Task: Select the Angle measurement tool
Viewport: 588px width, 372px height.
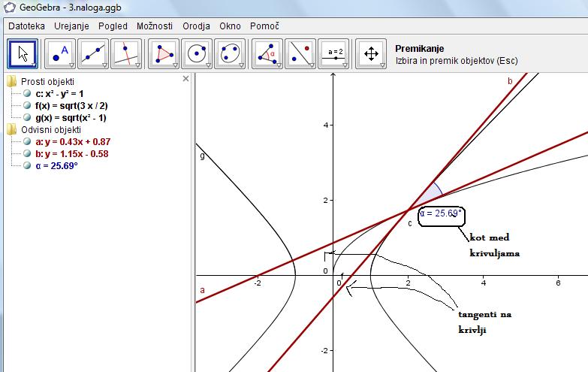Action: click(x=267, y=54)
